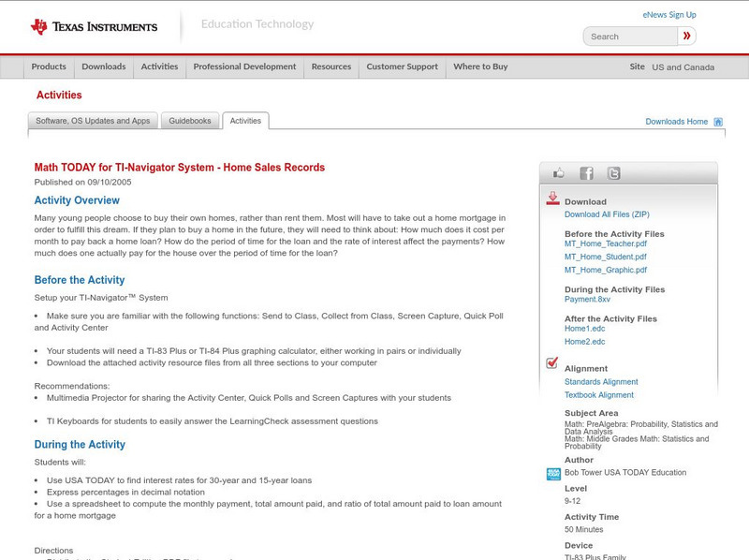Screen dimensions: 749x560
Task: Switch to Software, OS Updates and Apps tab
Action: tap(93, 121)
